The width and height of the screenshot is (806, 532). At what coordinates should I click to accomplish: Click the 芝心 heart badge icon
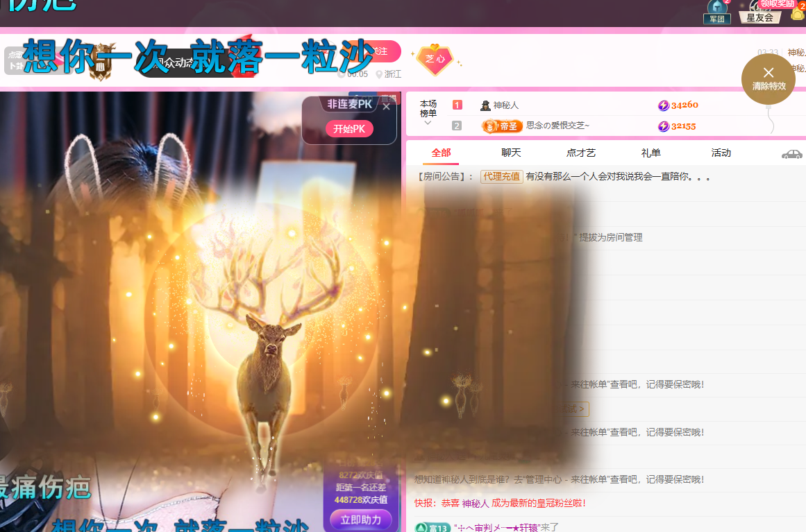[435, 60]
